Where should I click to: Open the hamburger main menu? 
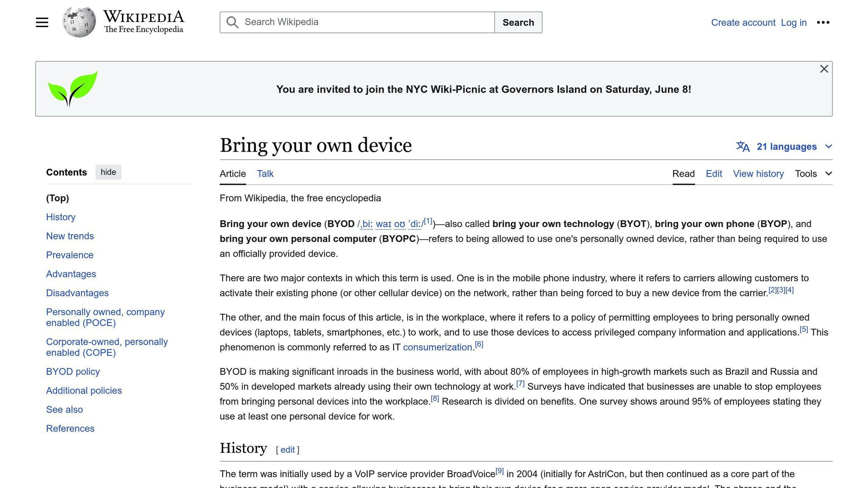pos(42,22)
